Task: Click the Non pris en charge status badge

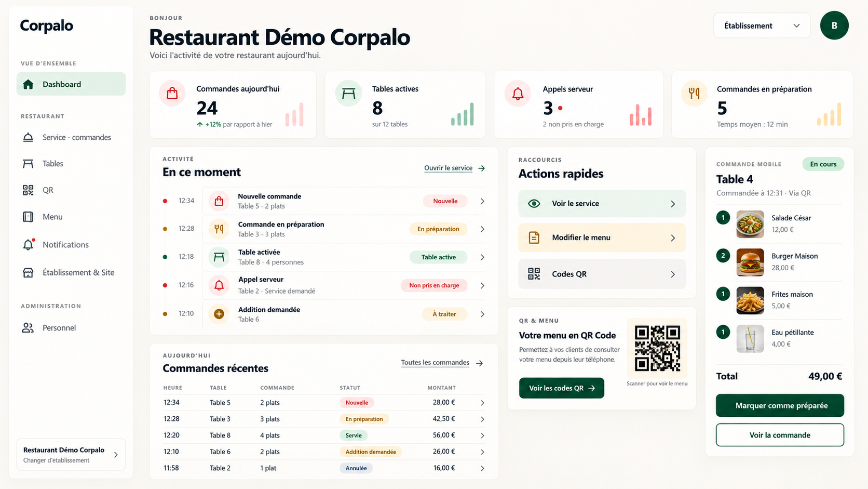Action: pos(434,285)
